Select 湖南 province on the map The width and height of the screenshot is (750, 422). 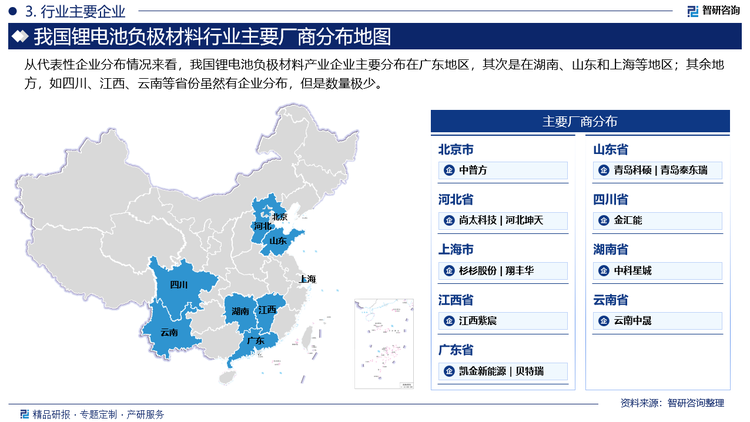click(x=240, y=311)
